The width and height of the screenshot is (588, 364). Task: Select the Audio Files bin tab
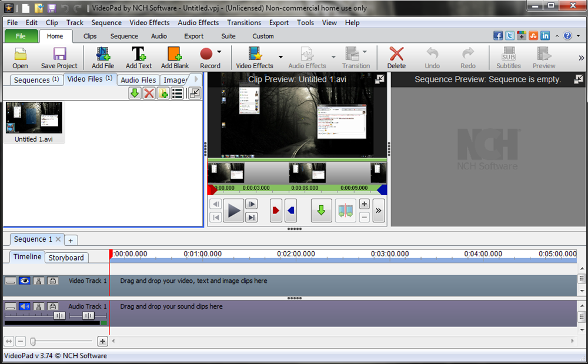(138, 80)
